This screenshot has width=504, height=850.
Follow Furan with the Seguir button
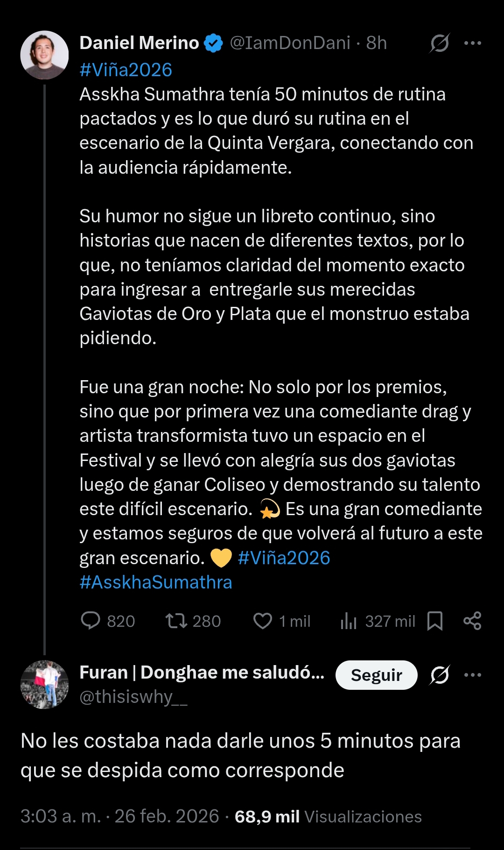click(x=376, y=675)
